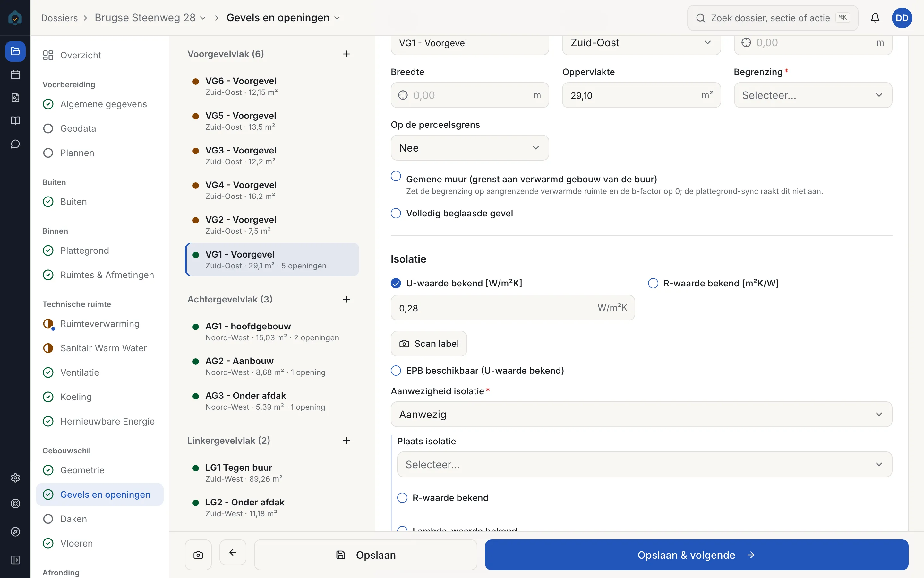
Task: Open notifications bell icon
Action: (x=875, y=18)
